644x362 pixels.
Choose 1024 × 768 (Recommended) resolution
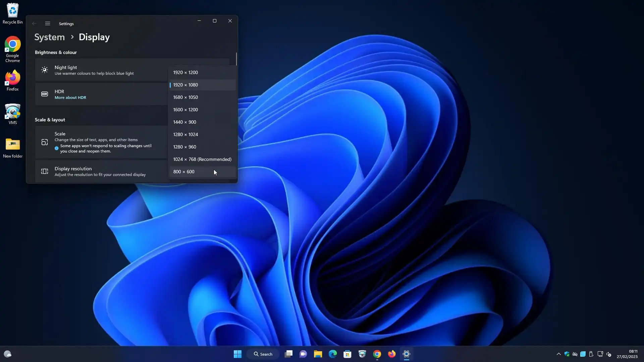pyautogui.click(x=202, y=160)
